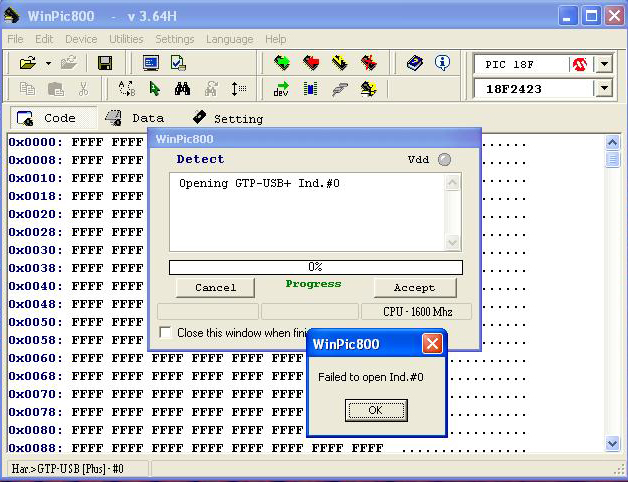Maximize the WinPic800 window
Image resolution: width=628 pixels, height=482 pixels.
point(591,16)
